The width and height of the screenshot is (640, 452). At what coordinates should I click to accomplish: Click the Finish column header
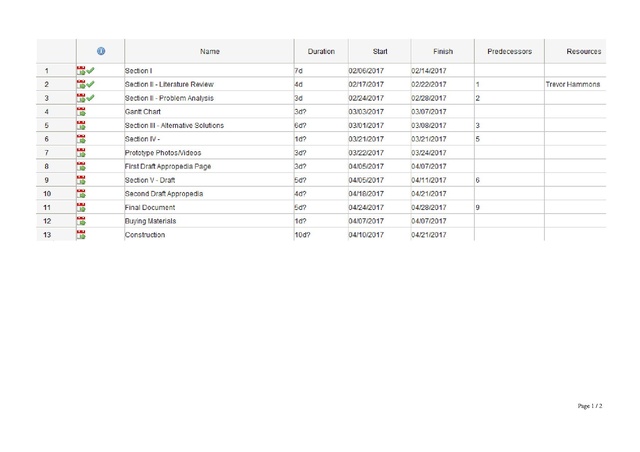pos(443,51)
